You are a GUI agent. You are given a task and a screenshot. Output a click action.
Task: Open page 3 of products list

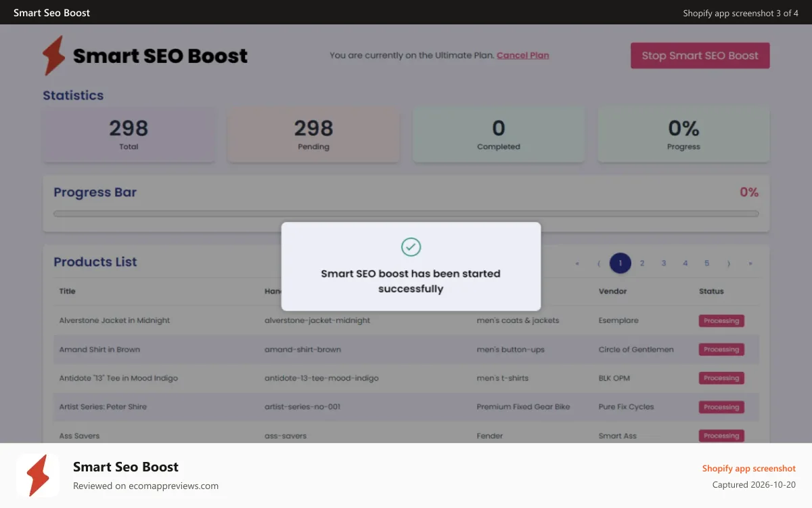tap(664, 263)
